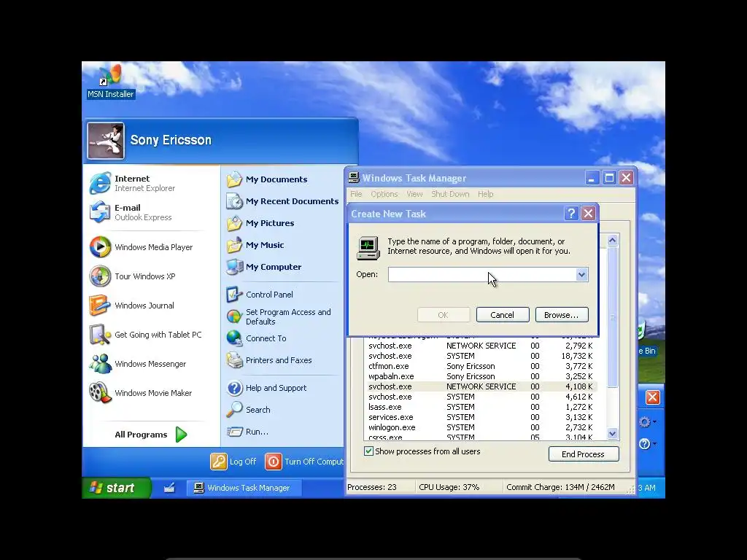Open Help and Support icon

(234, 388)
